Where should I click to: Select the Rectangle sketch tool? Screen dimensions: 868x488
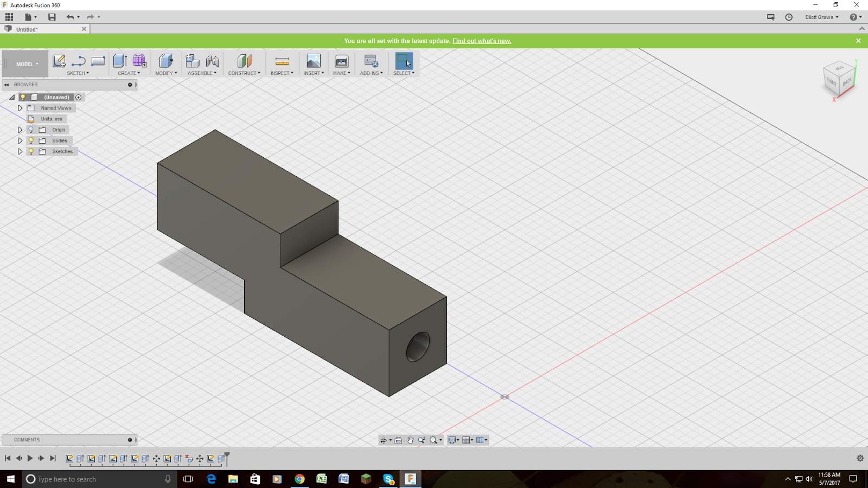[x=98, y=61]
